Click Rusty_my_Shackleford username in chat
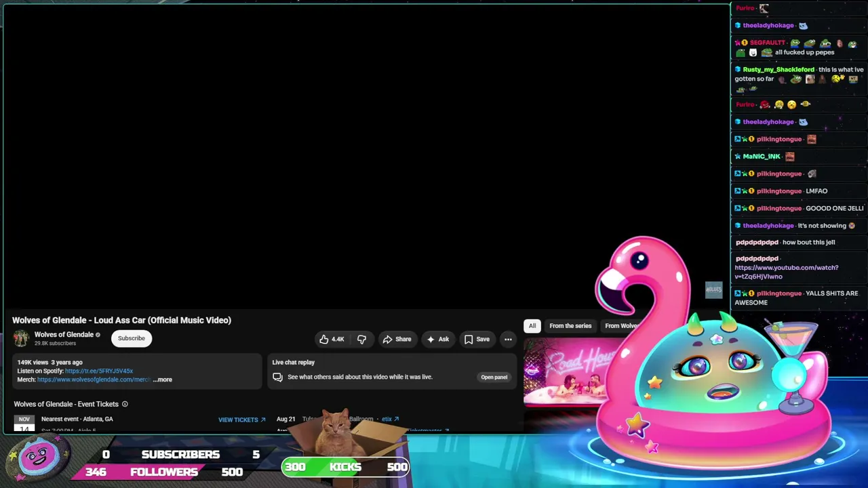Image resolution: width=868 pixels, height=488 pixels. [778, 69]
